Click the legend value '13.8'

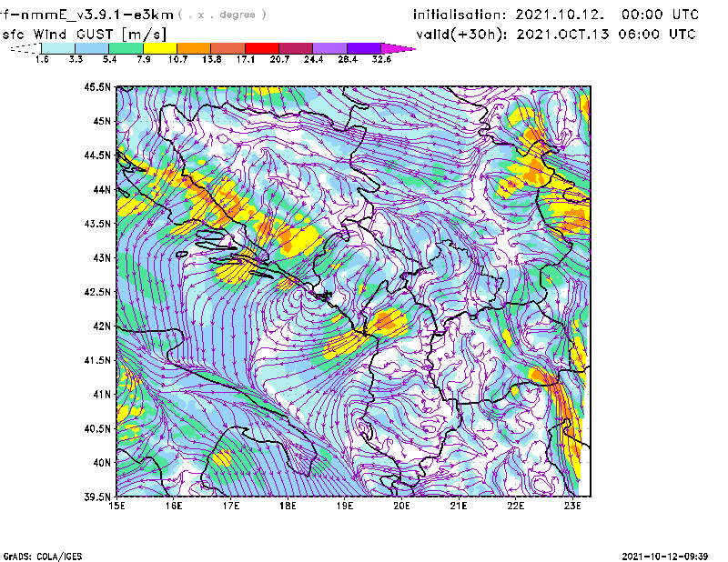[212, 59]
